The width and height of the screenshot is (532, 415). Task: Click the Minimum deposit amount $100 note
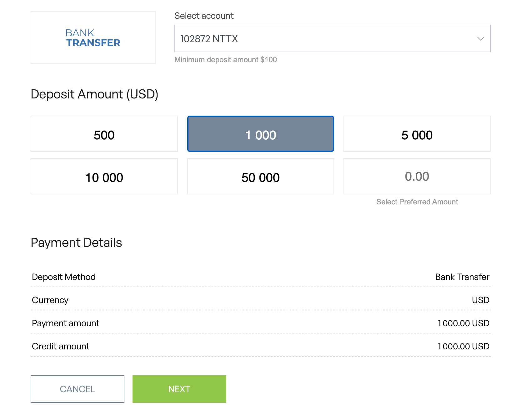point(225,60)
